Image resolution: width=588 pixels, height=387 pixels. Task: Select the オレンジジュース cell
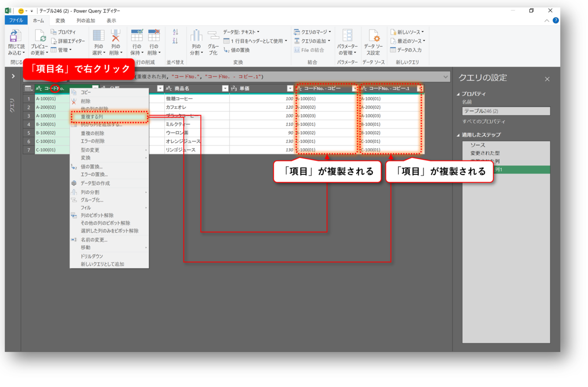[197, 141]
